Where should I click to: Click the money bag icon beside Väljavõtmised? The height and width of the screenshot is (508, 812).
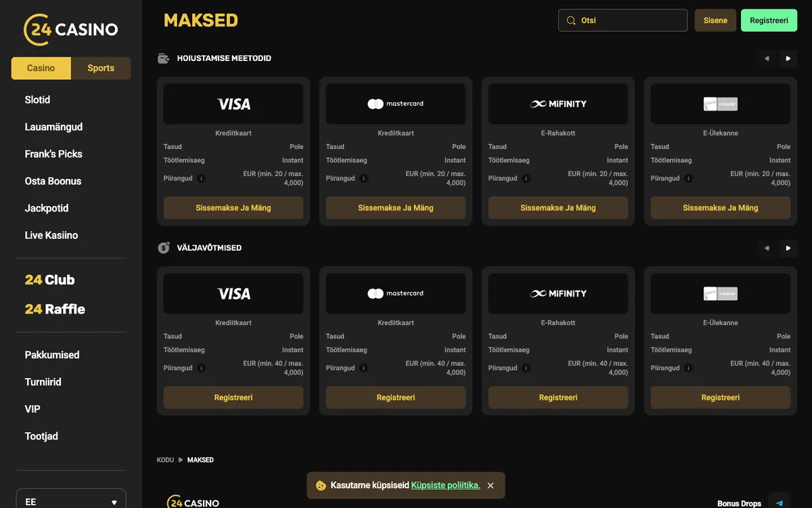[x=163, y=248]
